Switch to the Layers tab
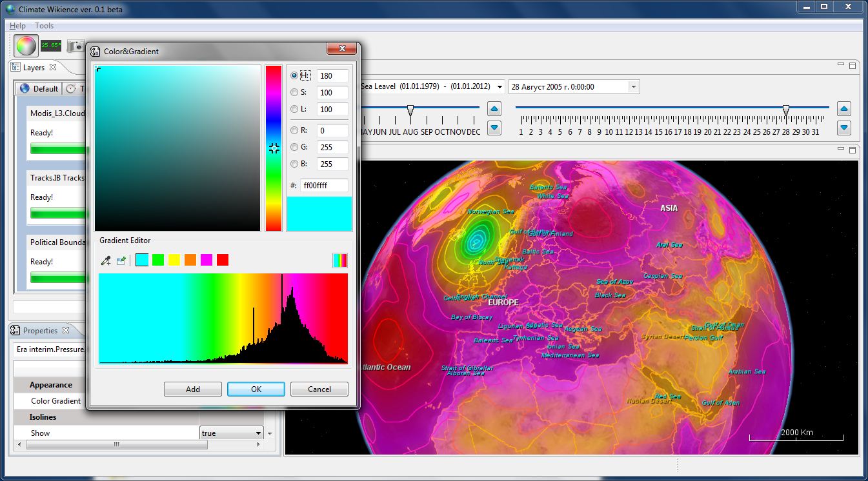This screenshot has height=481, width=868. tap(34, 67)
